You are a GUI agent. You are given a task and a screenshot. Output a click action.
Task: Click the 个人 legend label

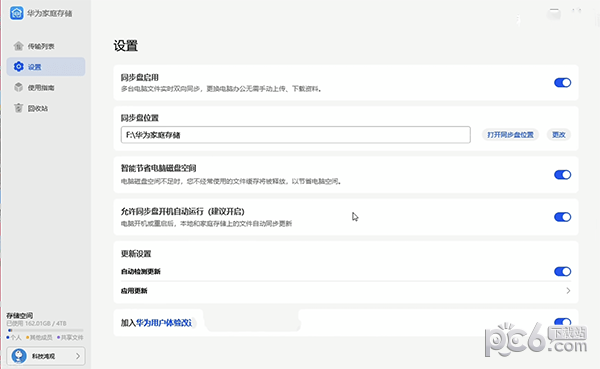(x=16, y=337)
